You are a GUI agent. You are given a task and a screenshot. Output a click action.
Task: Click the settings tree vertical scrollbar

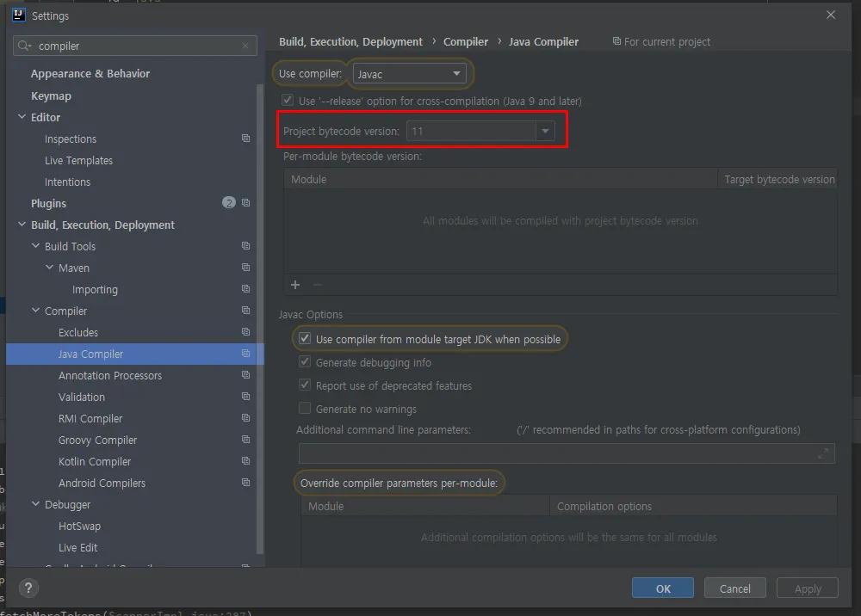click(x=260, y=318)
